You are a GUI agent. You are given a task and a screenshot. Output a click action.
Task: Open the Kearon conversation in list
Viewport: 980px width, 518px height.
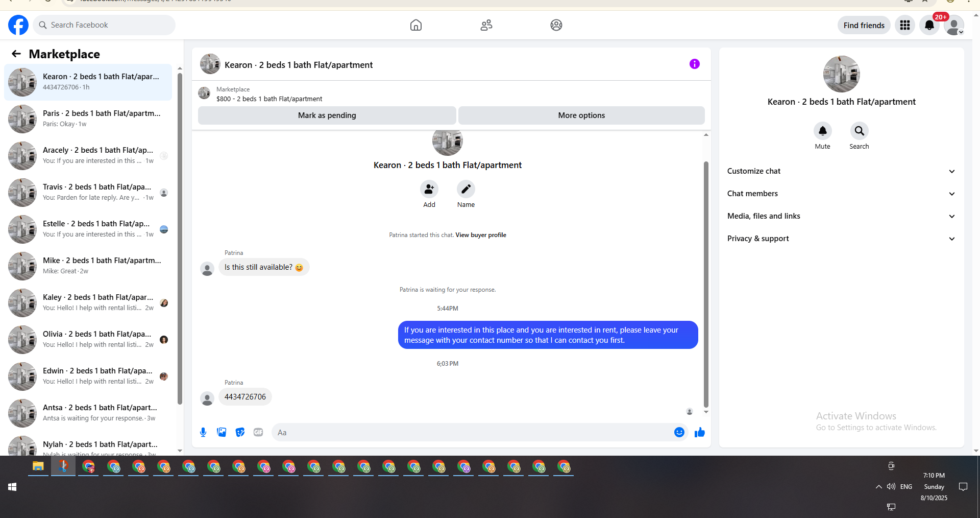(x=88, y=82)
